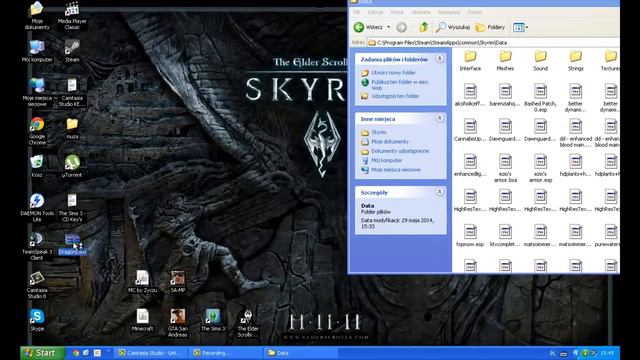Screen dimensions: 640x360
Task: Select the hqsnow.esp file
Action: [470, 236]
